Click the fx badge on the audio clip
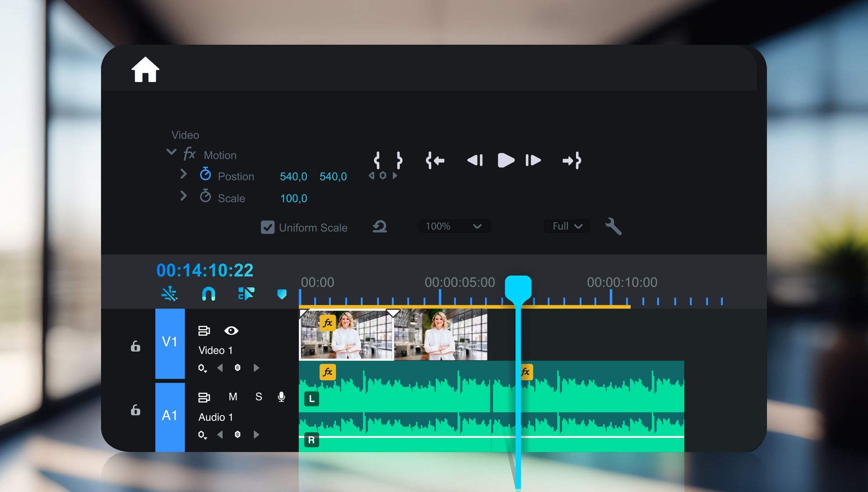This screenshot has width=868, height=492. (x=327, y=372)
